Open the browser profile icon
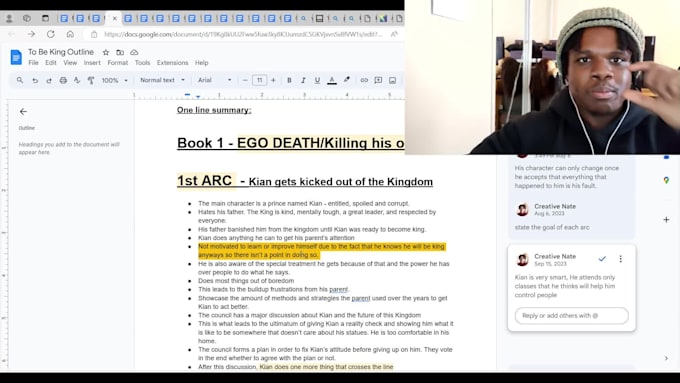 (9, 18)
